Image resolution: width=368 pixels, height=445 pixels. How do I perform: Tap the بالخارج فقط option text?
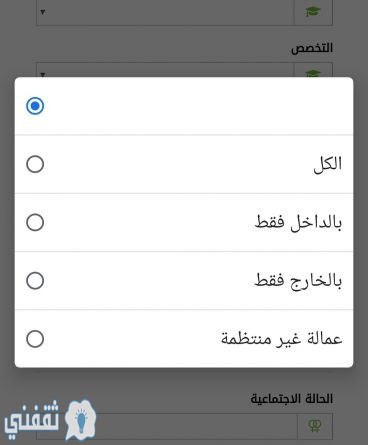point(298,281)
